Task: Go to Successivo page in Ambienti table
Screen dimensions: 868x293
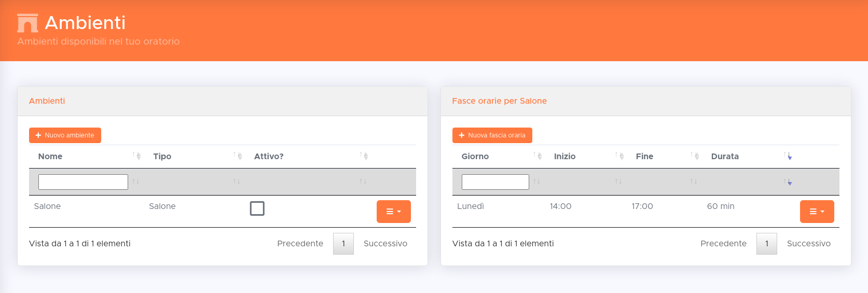Action: 385,244
